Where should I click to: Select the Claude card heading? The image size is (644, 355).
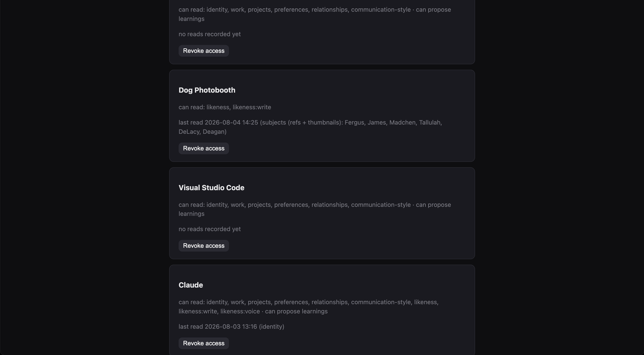tap(191, 285)
